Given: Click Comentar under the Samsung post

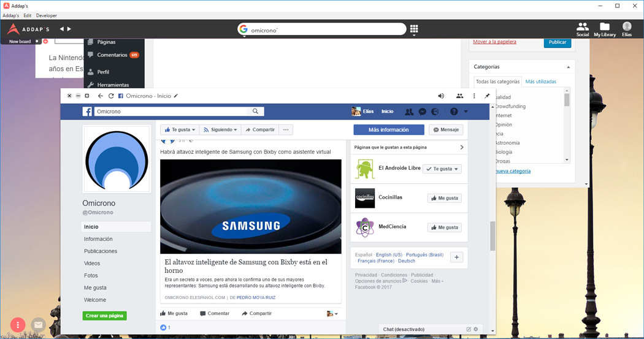Looking at the screenshot, I should click(215, 313).
